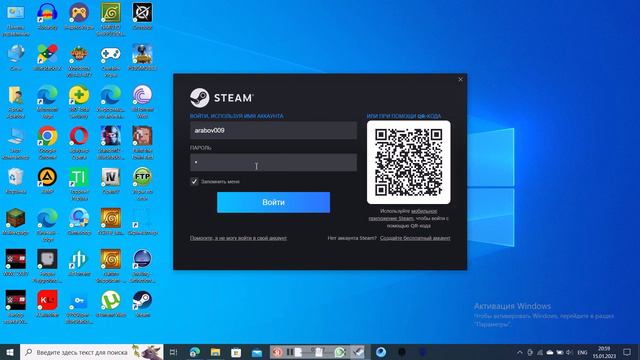
Task: Launch 360 Total Security desktop icon
Action: point(79,95)
